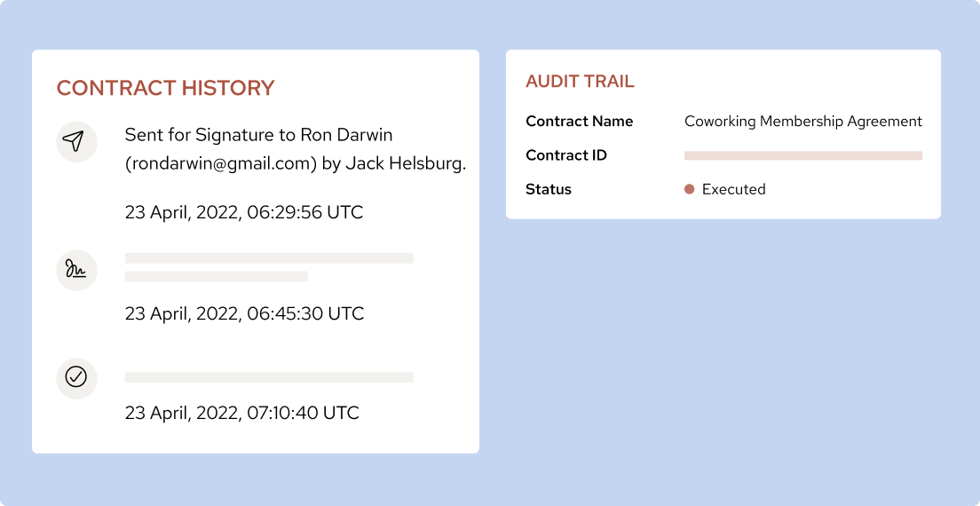Screen dimensions: 980x506
Task: Click the 06:29:56 UTC timestamp
Action: click(x=244, y=212)
